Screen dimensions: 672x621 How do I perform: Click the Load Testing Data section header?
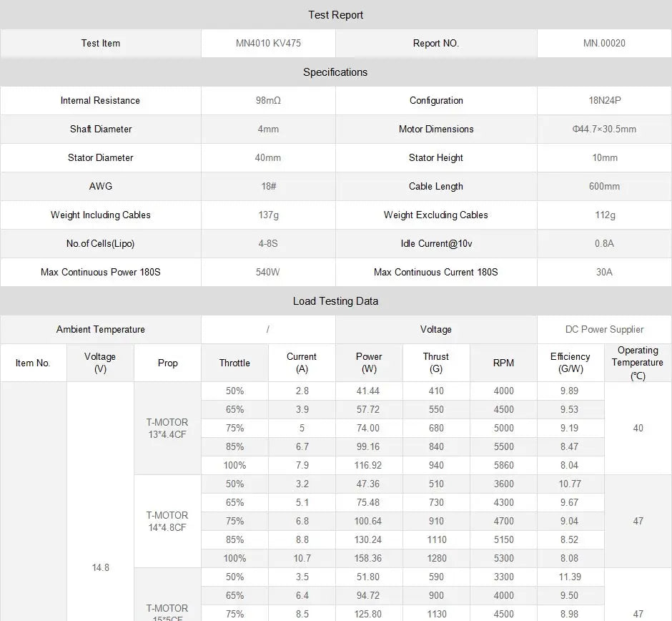coord(335,301)
